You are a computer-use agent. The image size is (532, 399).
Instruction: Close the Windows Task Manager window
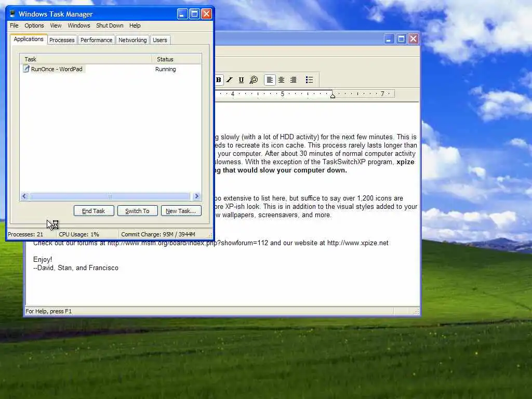206,14
